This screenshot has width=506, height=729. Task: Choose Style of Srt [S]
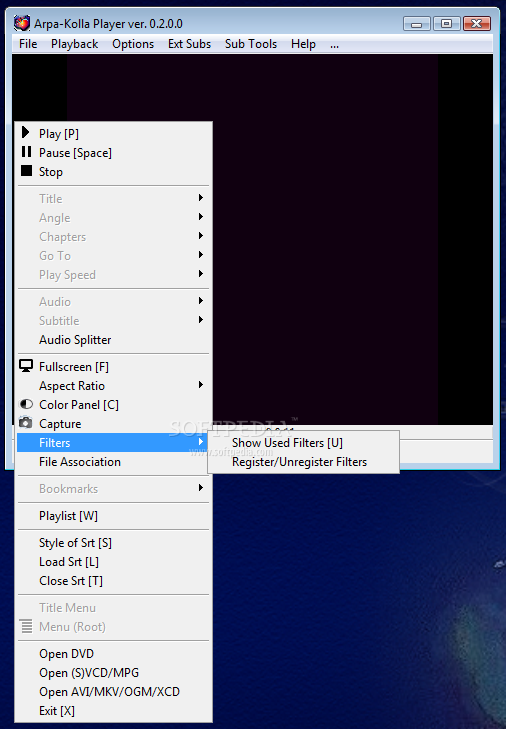[113, 543]
